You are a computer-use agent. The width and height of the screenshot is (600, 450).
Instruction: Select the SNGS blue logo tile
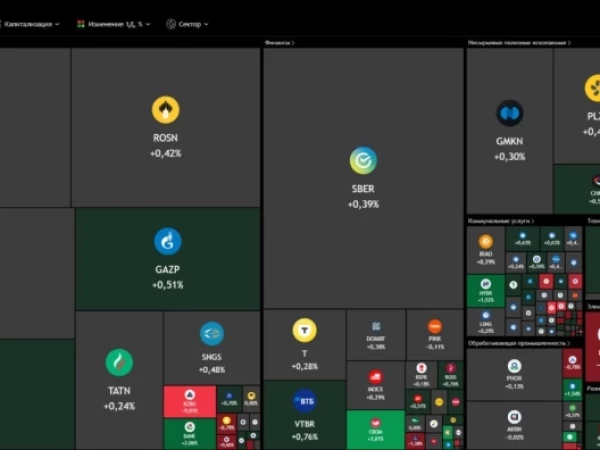212,348
